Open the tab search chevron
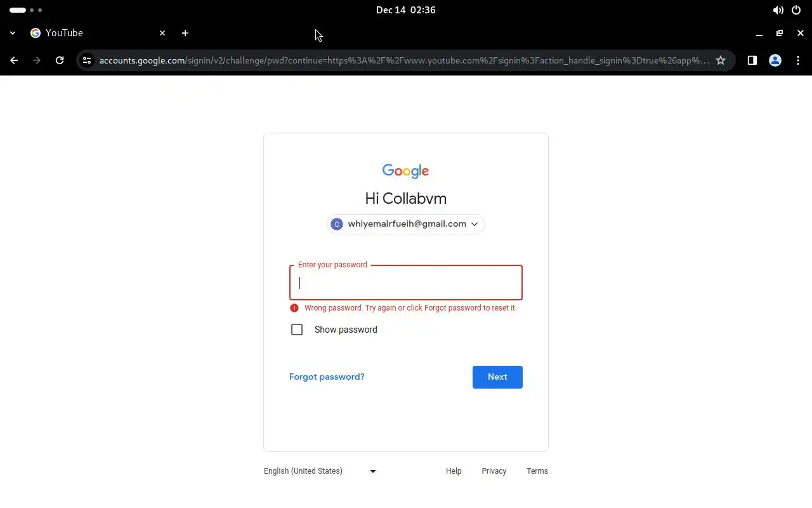The width and height of the screenshot is (812, 508). (x=13, y=33)
